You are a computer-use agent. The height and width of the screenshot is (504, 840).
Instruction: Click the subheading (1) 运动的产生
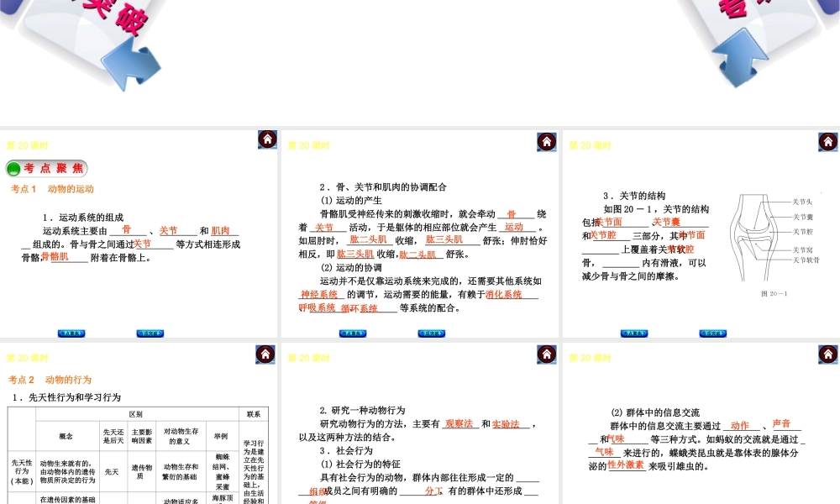351,200
